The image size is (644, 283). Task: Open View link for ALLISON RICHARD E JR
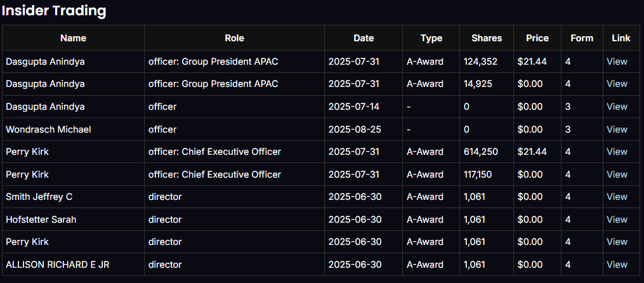(617, 265)
